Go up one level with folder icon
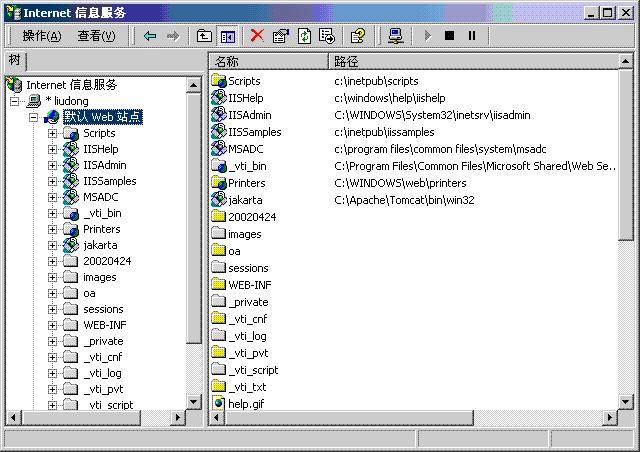 204,36
